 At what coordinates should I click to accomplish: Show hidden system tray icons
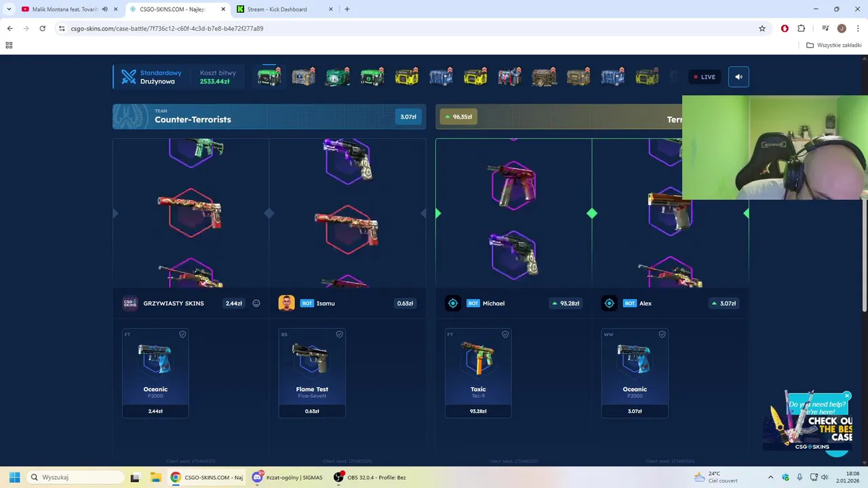pos(770,477)
